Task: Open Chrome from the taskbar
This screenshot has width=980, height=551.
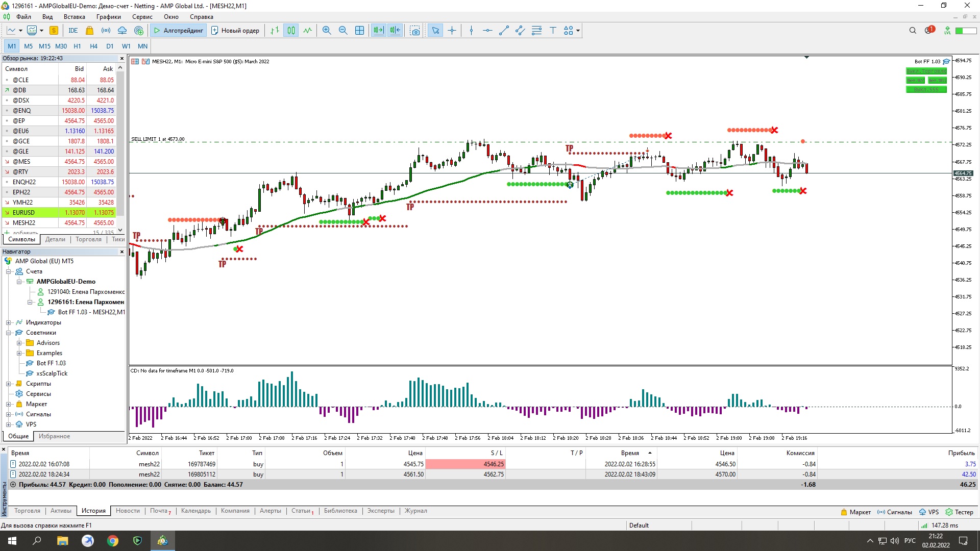Action: pos(112,541)
